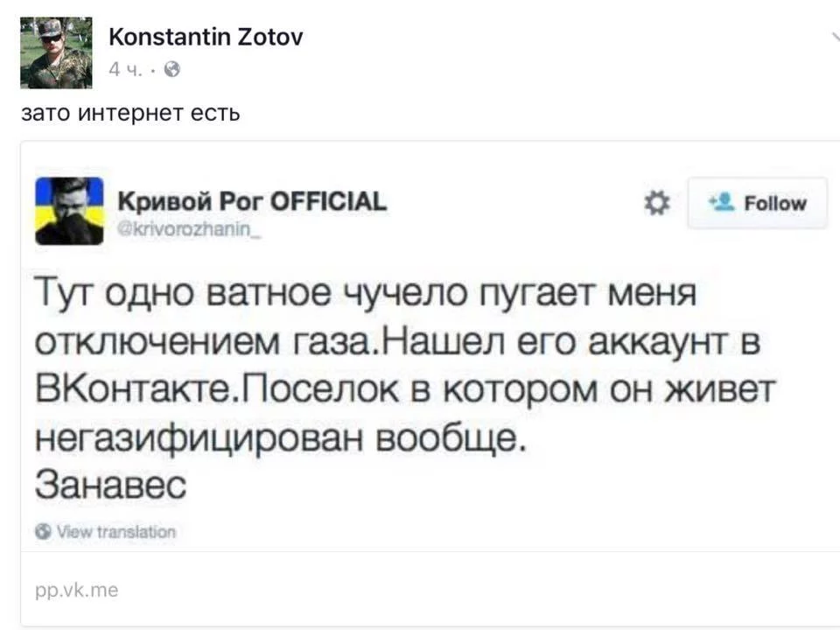Open the @krivorozhanin_ handle
The width and height of the screenshot is (840, 630).
tap(189, 229)
